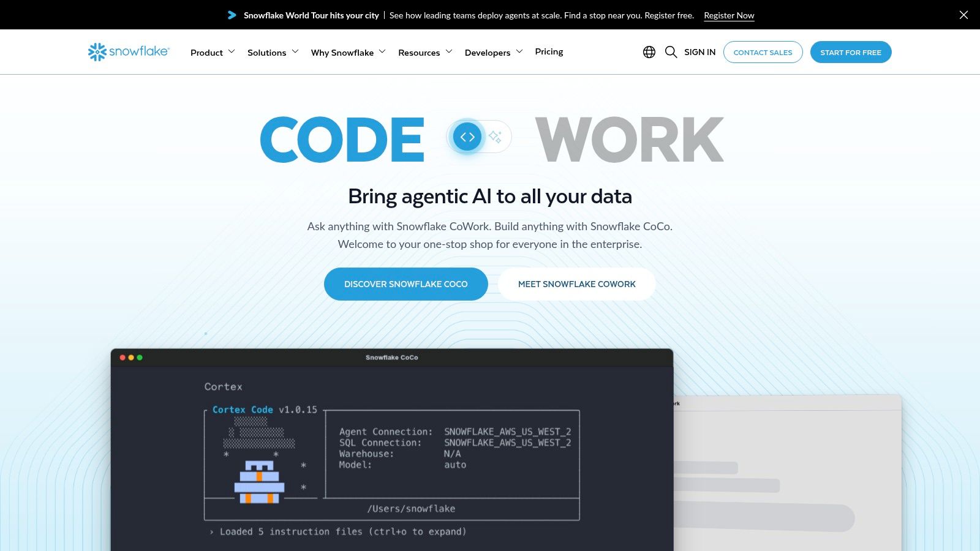Expand the Why Snowflake chevron
Screen dimensions: 980x551
tap(382, 51)
